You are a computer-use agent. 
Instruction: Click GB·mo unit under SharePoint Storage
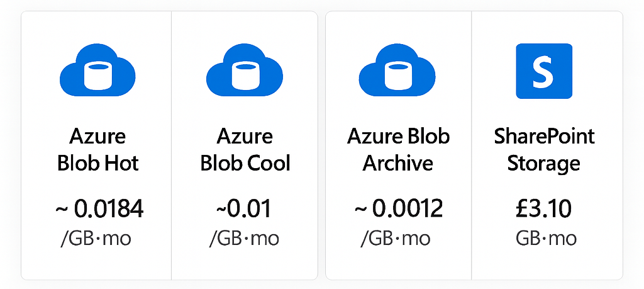coord(546,239)
